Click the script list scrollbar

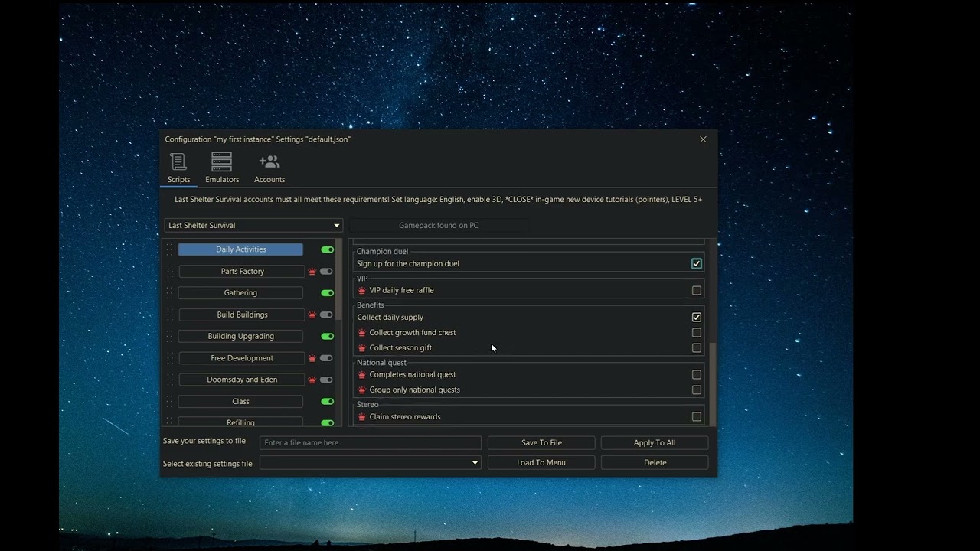click(x=339, y=279)
